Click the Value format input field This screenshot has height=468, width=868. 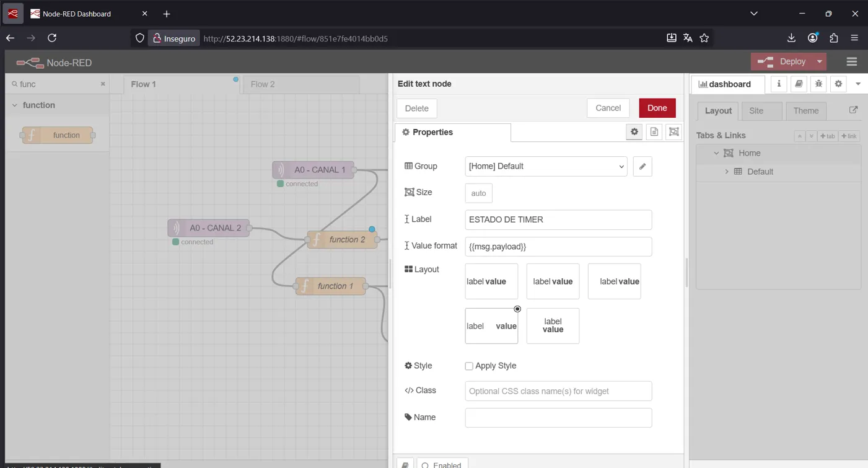tap(558, 247)
